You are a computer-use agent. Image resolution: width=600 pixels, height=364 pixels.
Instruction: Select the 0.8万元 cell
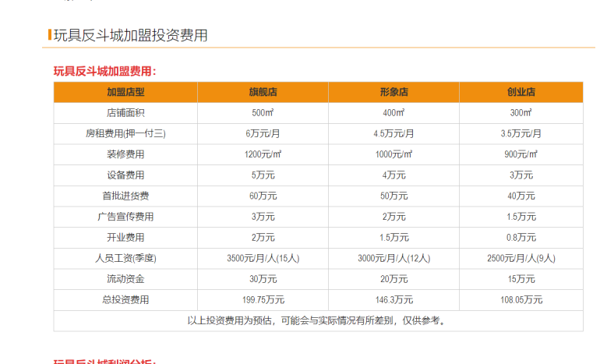[x=521, y=238]
